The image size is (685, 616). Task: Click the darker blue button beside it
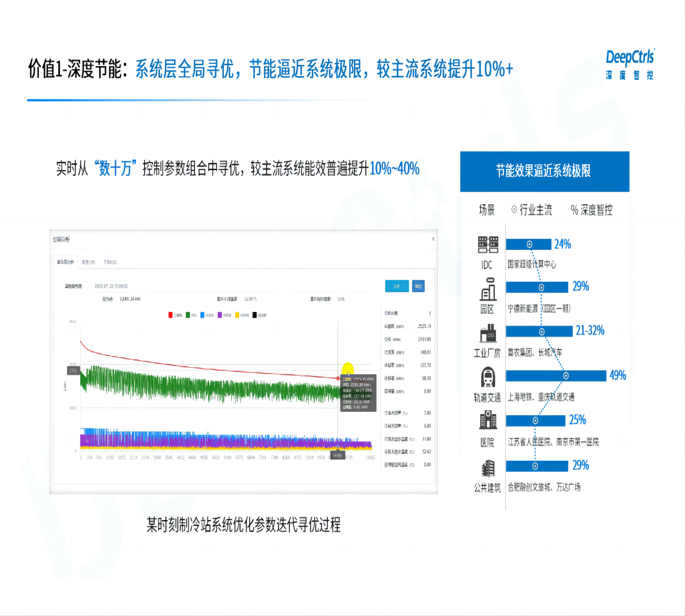(x=418, y=286)
